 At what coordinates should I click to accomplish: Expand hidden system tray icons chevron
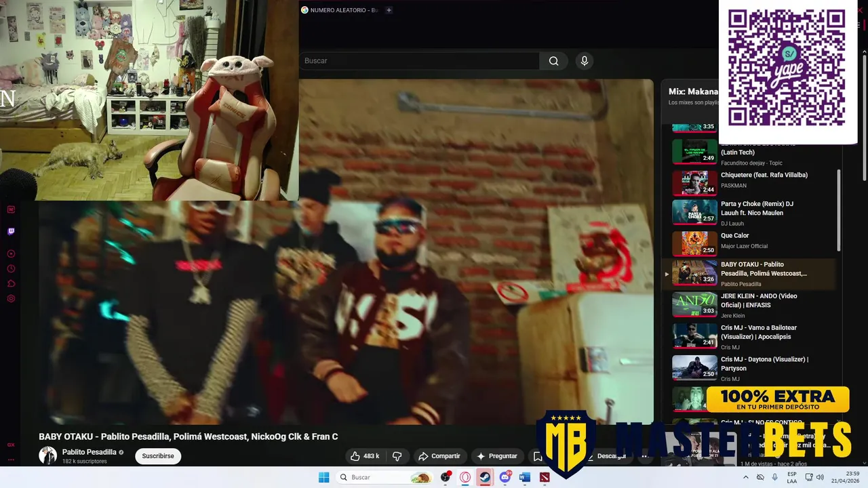point(746,477)
